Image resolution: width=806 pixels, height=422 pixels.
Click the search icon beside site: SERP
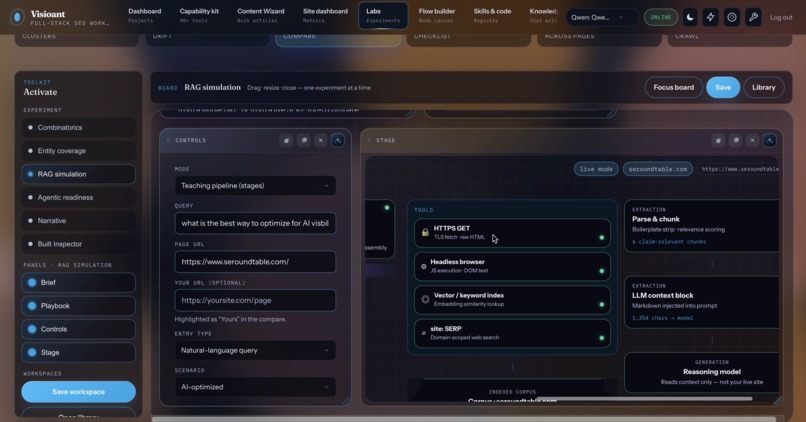[x=424, y=333]
